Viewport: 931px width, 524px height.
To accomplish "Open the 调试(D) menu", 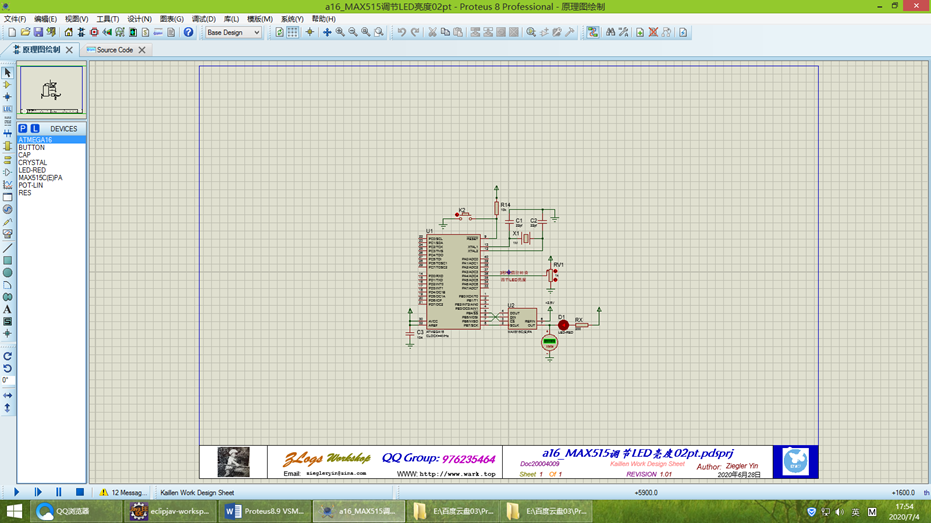I will pos(204,19).
